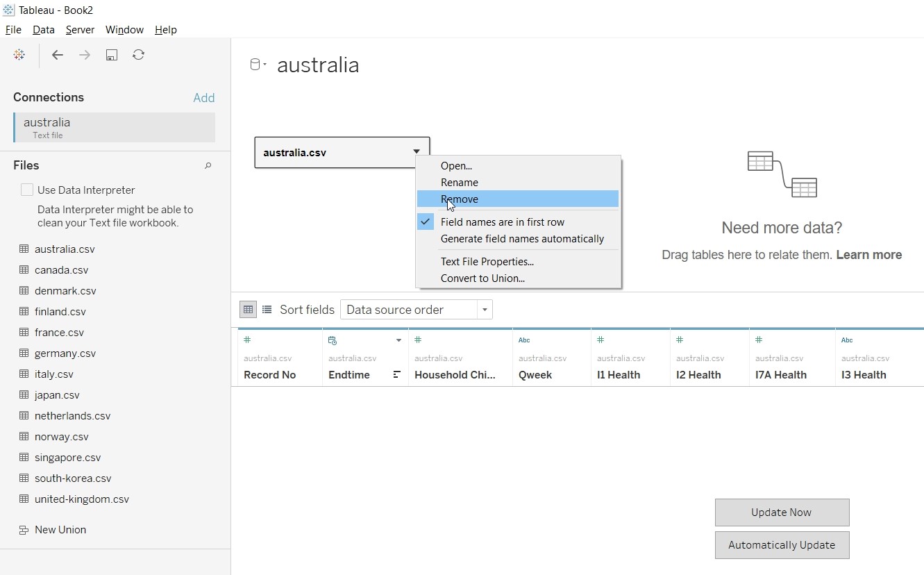Click the sort icon on Endtime column
The image size is (924, 575).
pyautogui.click(x=397, y=375)
